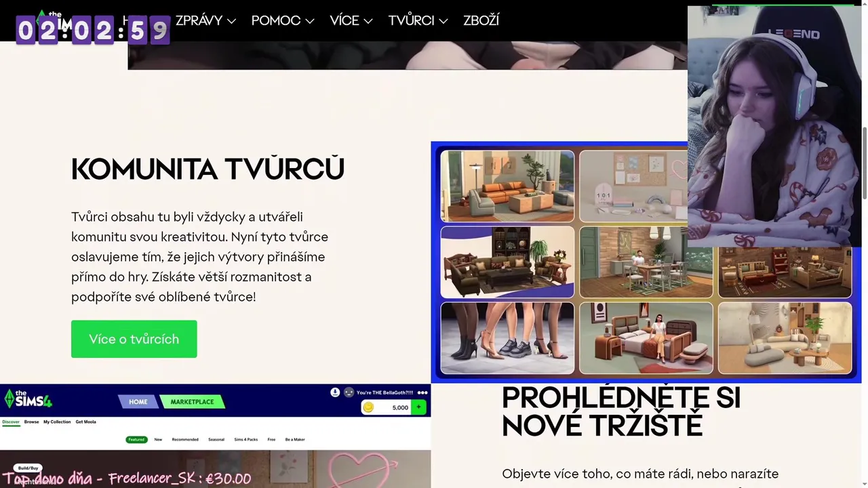Open the three-dots menu in Marketplace header

pos(423,392)
